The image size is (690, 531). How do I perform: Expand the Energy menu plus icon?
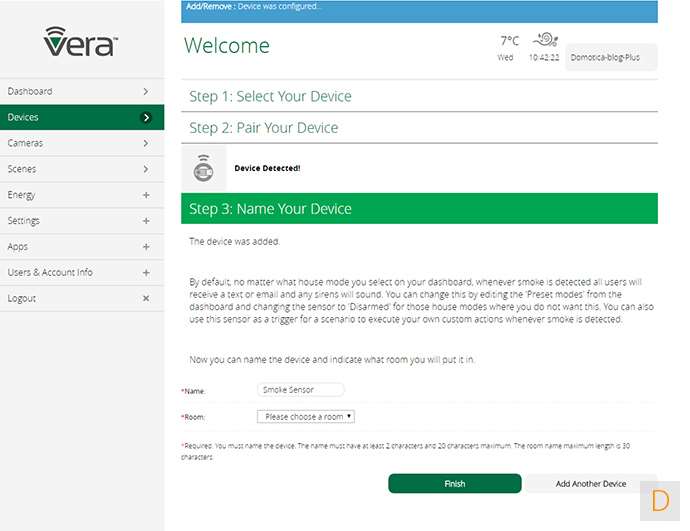(146, 195)
